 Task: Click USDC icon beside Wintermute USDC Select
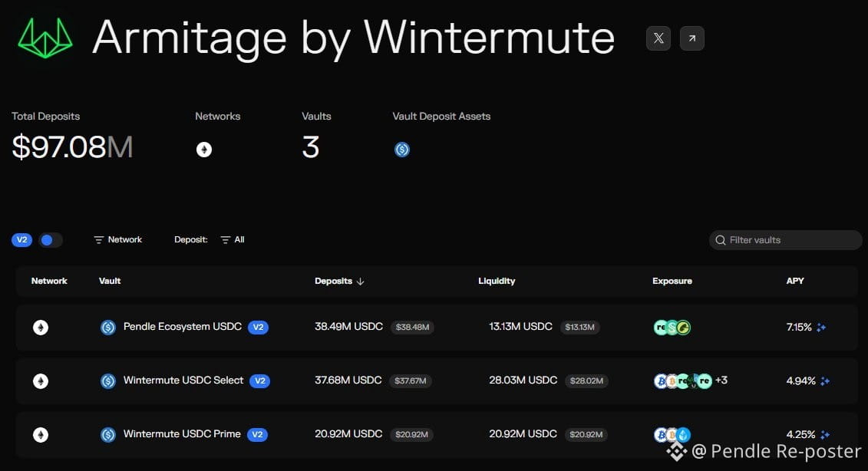click(108, 381)
